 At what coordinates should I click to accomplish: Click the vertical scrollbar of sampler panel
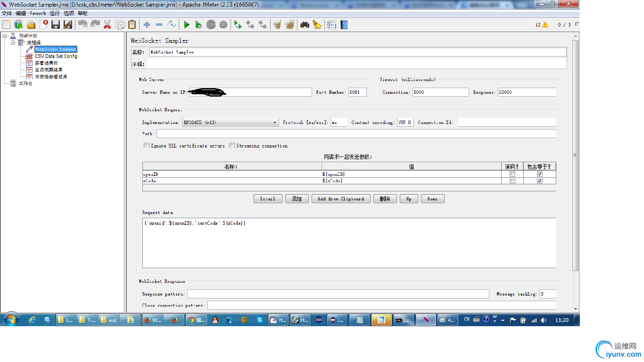(x=576, y=156)
